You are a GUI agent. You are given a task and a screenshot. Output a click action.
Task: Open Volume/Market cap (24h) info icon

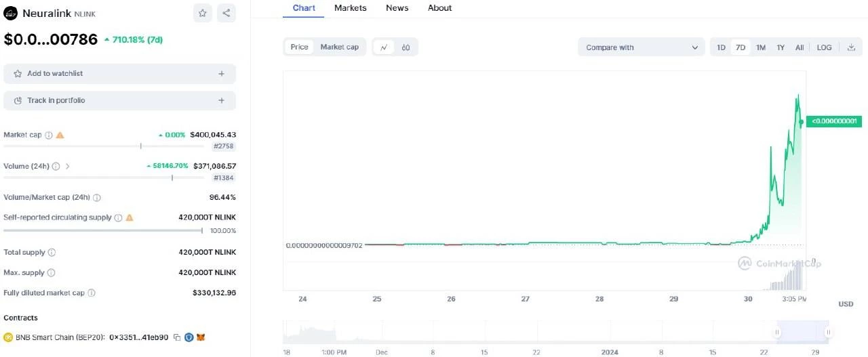click(x=97, y=198)
